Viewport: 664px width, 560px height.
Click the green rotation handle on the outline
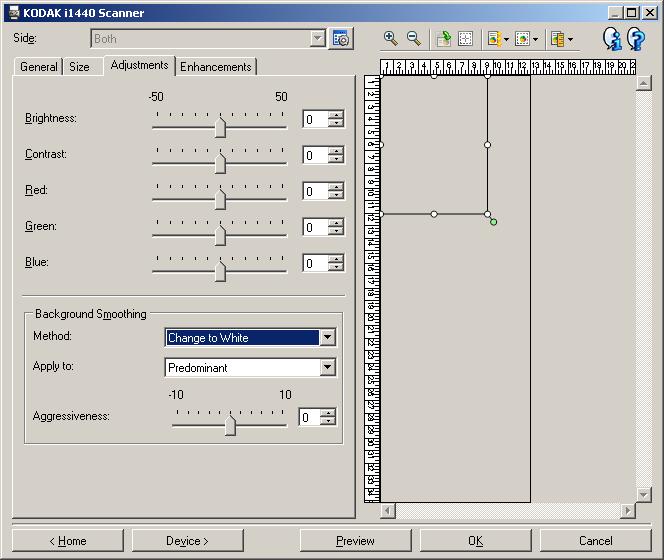[x=493, y=222]
